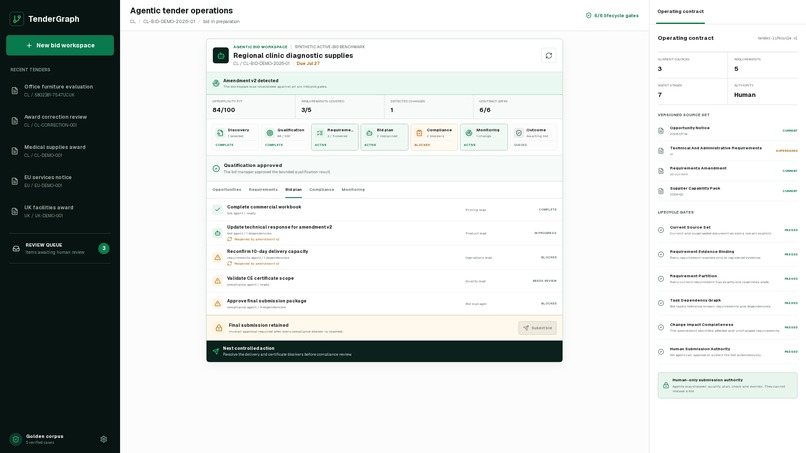Click the Task Dependency Graph gate

pos(727,303)
